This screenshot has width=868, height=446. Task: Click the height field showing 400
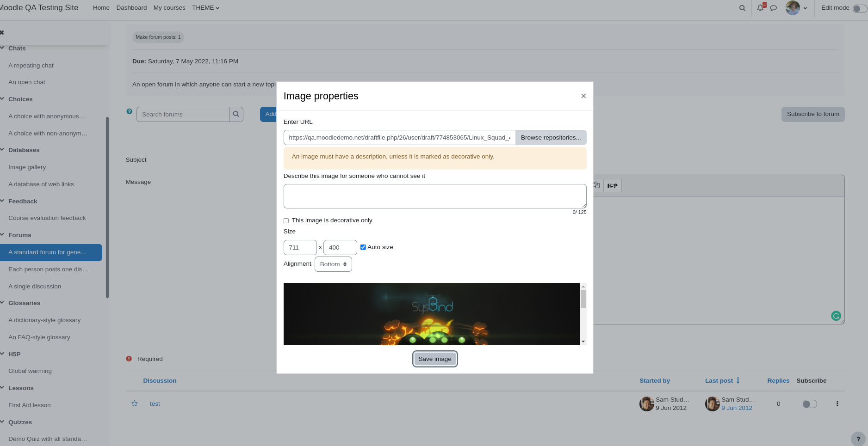pyautogui.click(x=340, y=247)
